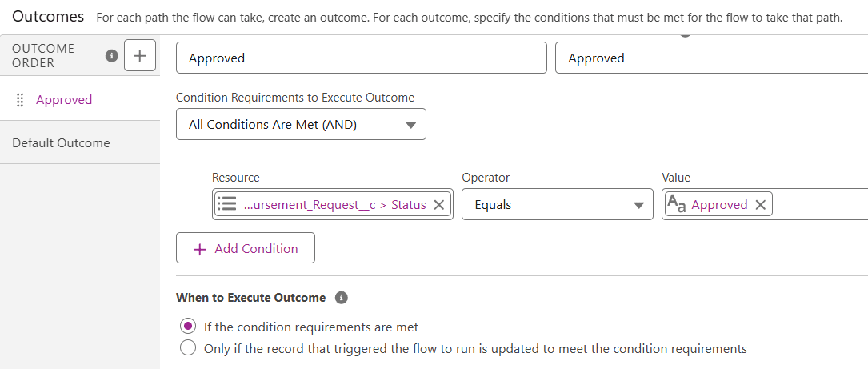
Task: Click the Approved API name field
Action: point(710,58)
